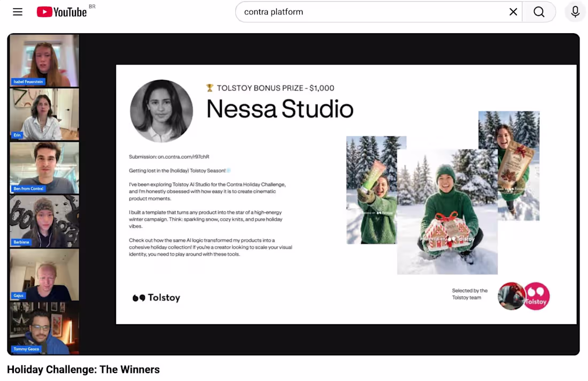Start a voice search with the microphone
Image resolution: width=588 pixels, height=381 pixels.
pos(575,11)
